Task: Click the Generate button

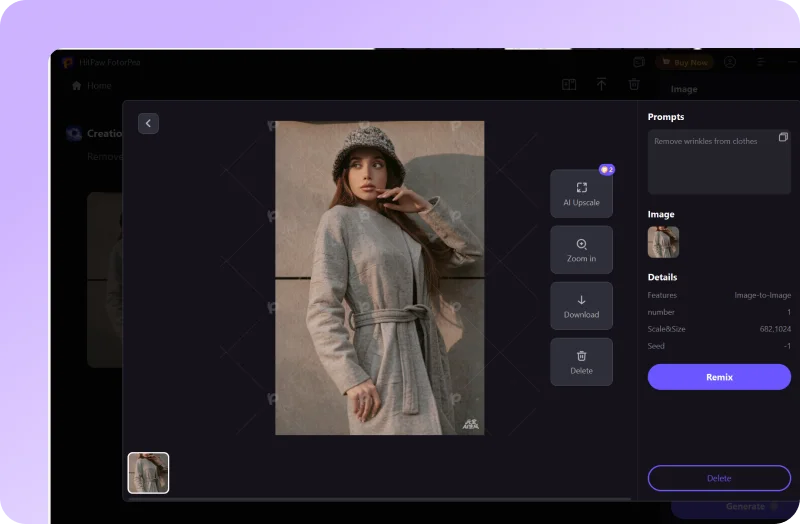Action: point(744,507)
